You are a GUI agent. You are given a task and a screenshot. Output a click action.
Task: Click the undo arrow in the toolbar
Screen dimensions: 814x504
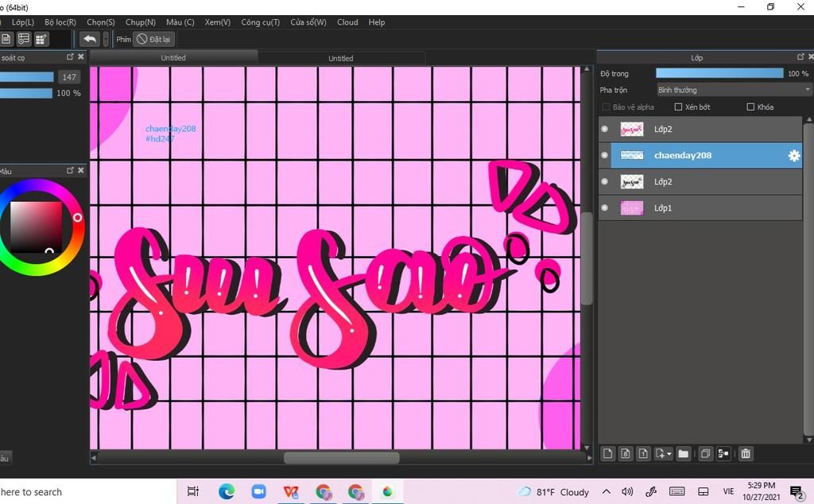tap(90, 39)
